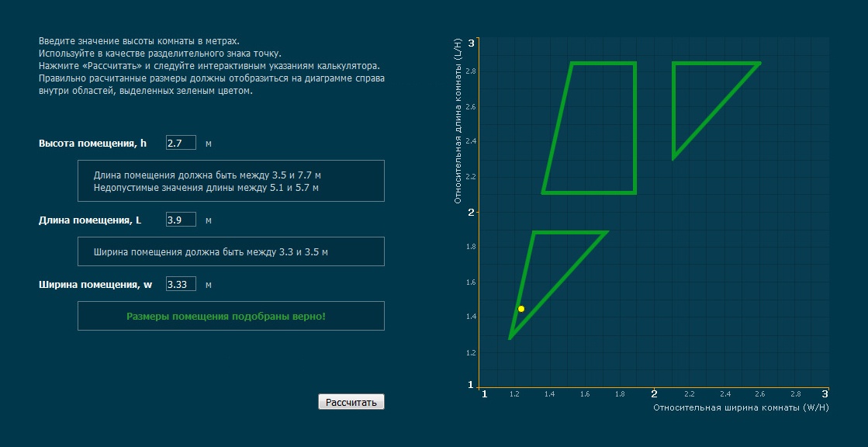The height and width of the screenshot is (447, 868).
Task: Select the 'Высота помещения, h' label
Action: pyautogui.click(x=92, y=144)
